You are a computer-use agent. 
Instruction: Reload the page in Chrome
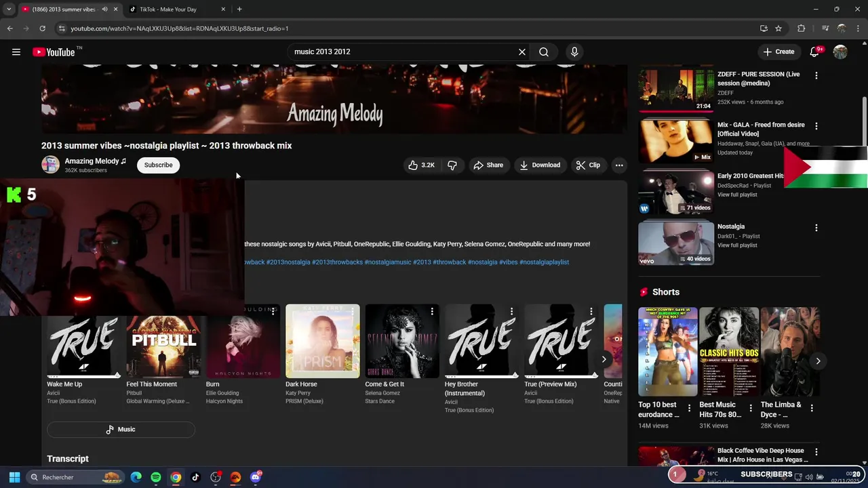[x=42, y=28]
